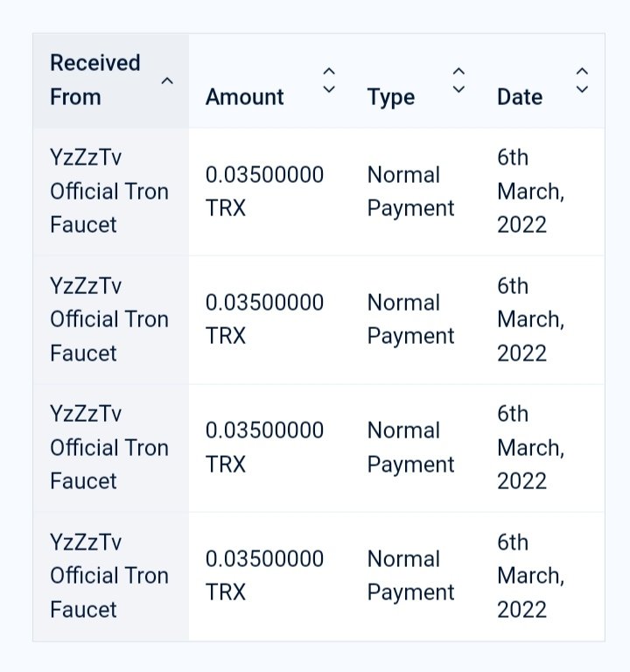Click the 'Received From' column header text
The height and width of the screenshot is (672, 630).
pos(94,80)
